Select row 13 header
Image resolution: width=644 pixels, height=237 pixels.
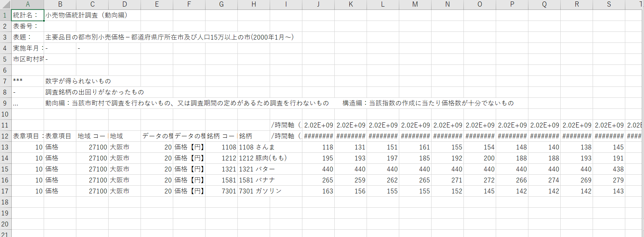point(5,147)
